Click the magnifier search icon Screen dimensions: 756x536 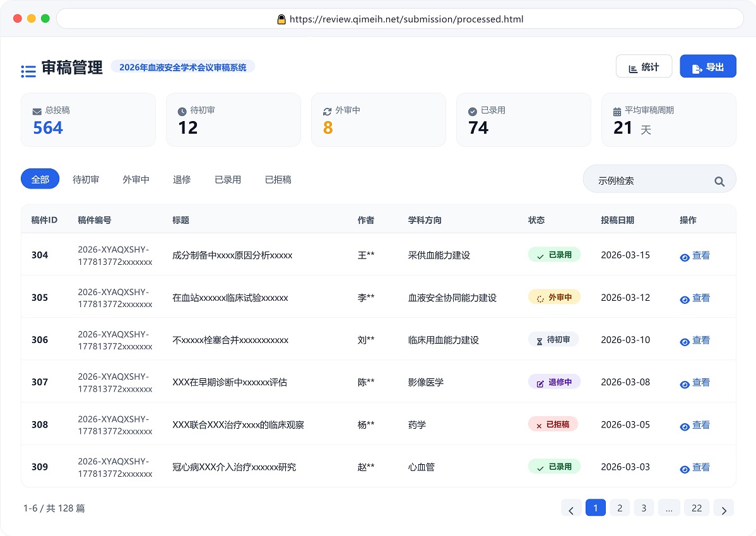719,182
